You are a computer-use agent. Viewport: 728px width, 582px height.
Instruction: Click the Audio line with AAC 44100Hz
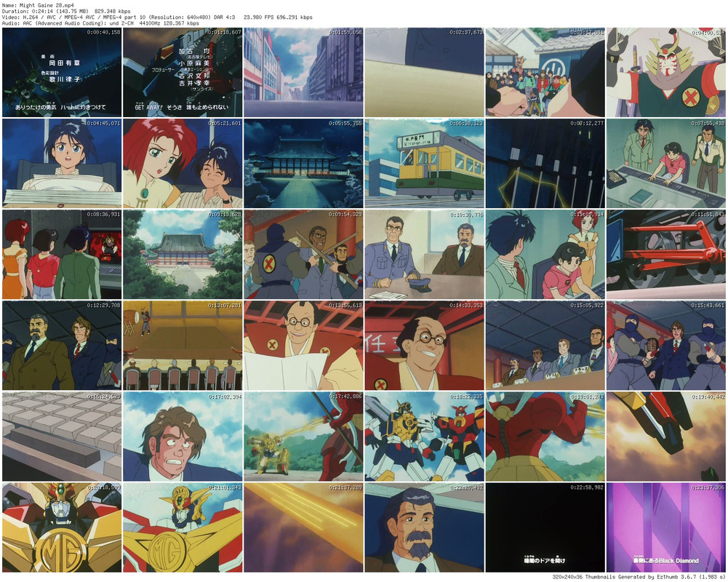100,23
